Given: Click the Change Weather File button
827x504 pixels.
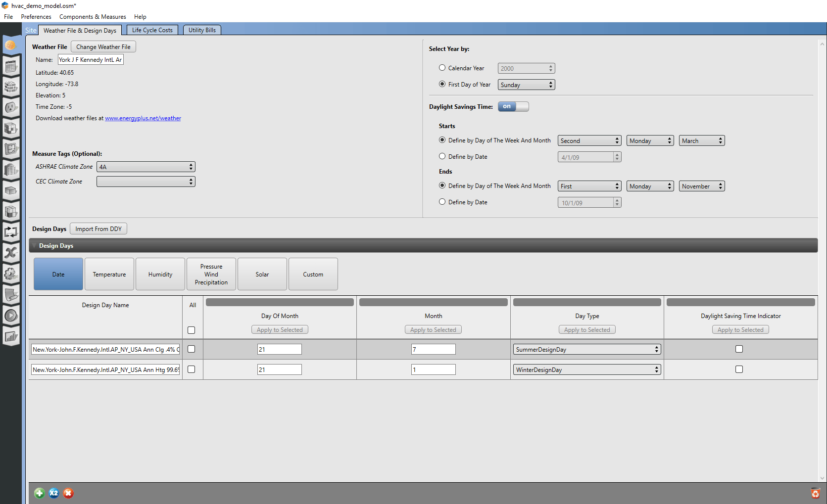Looking at the screenshot, I should 103,46.
